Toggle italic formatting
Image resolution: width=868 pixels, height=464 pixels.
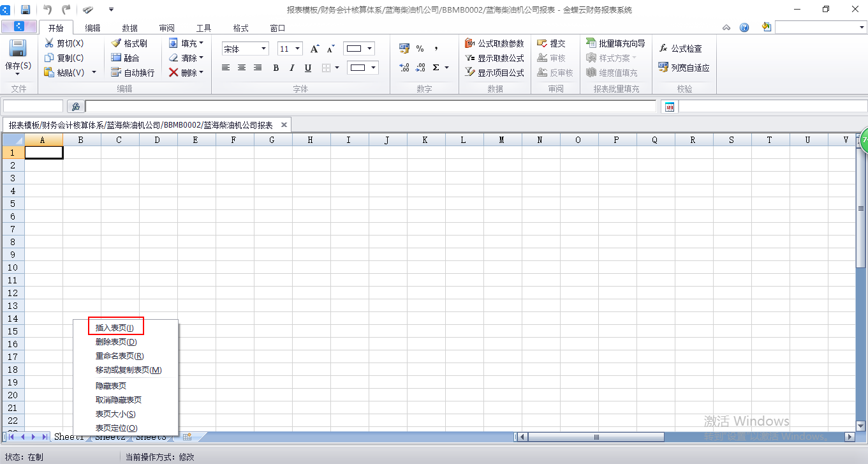(x=291, y=68)
